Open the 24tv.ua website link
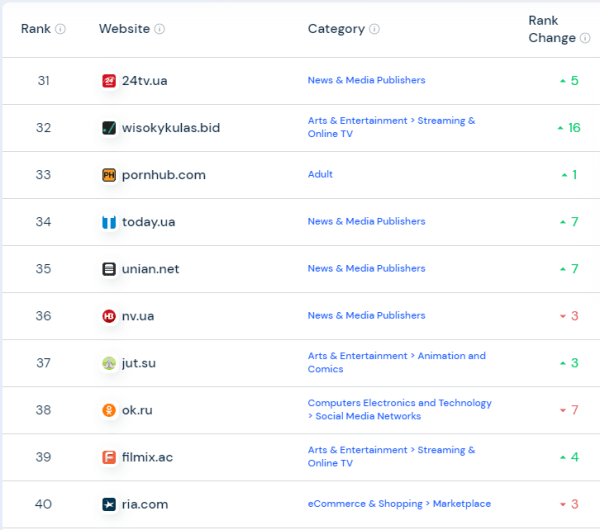The height and width of the screenshot is (530, 600). [x=145, y=80]
